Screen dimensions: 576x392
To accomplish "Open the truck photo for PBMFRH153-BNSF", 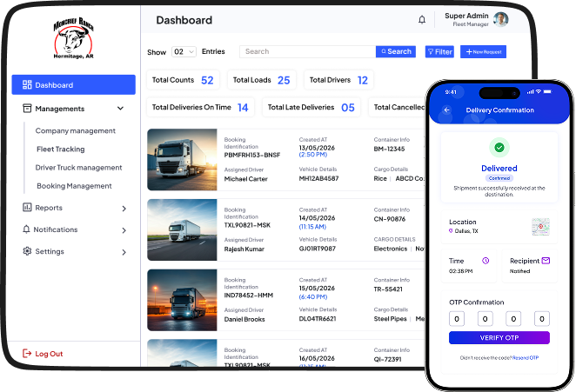I will (182, 160).
